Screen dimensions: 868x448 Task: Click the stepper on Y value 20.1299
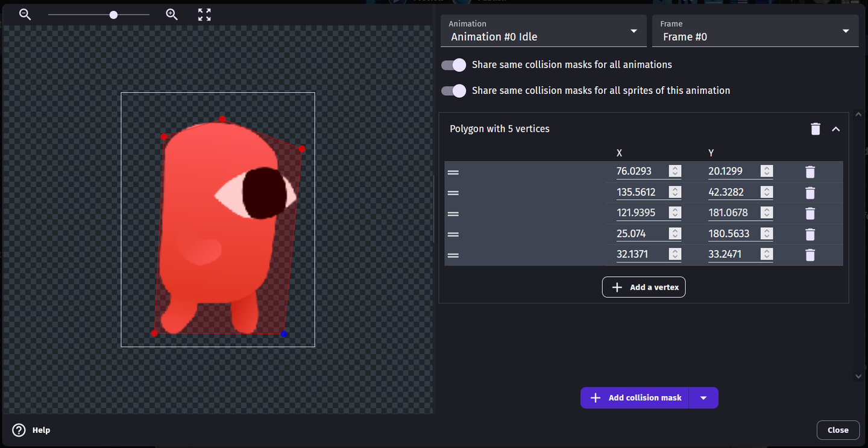pos(767,171)
